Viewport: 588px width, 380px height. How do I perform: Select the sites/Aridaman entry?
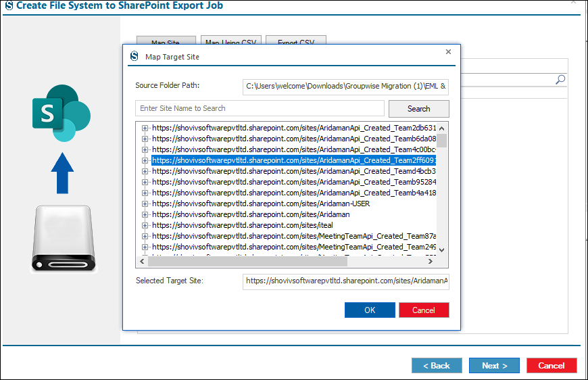(251, 214)
